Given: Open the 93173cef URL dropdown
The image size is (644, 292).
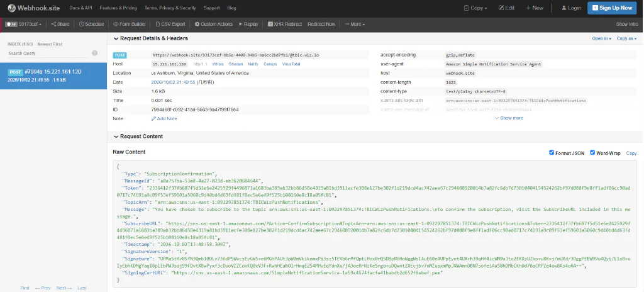Looking at the screenshot, I should pos(24,25).
